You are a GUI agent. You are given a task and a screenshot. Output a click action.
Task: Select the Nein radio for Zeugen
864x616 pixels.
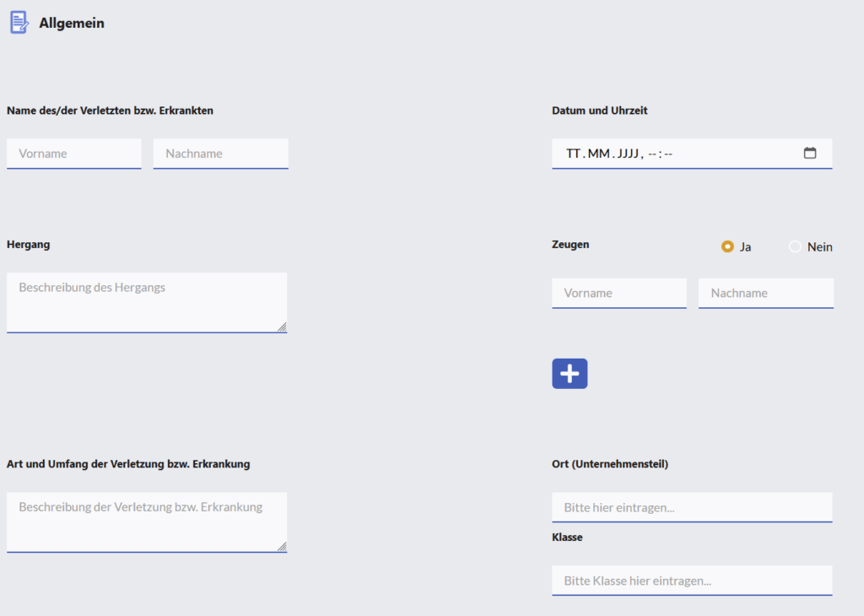(795, 247)
